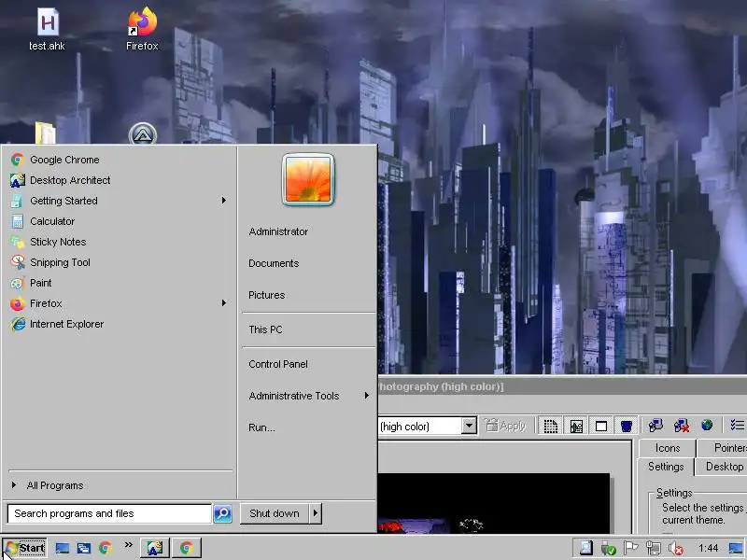
Task: Open the high color scheme dropdown
Action: click(469, 426)
